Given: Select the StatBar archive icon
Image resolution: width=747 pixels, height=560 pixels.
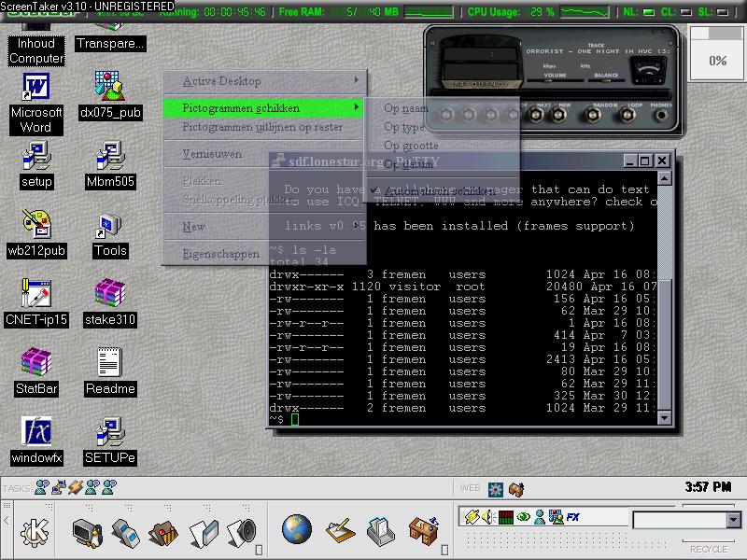Looking at the screenshot, I should pos(36,362).
